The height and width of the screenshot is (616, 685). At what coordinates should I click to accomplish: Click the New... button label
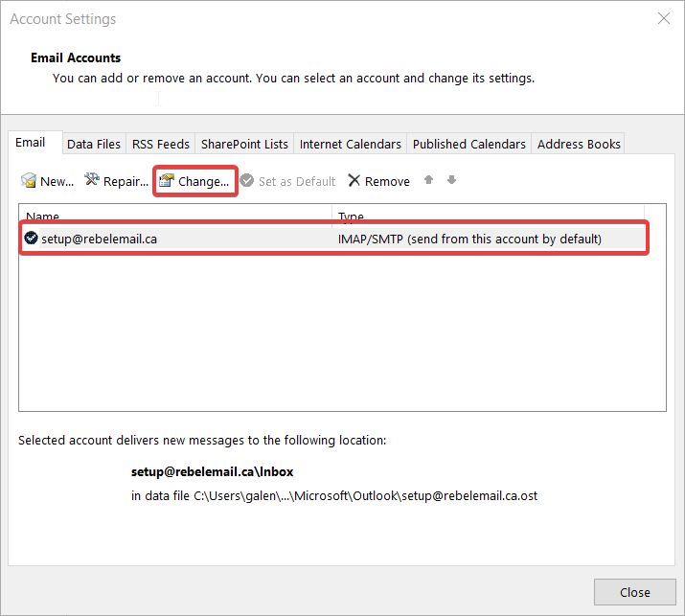(57, 182)
